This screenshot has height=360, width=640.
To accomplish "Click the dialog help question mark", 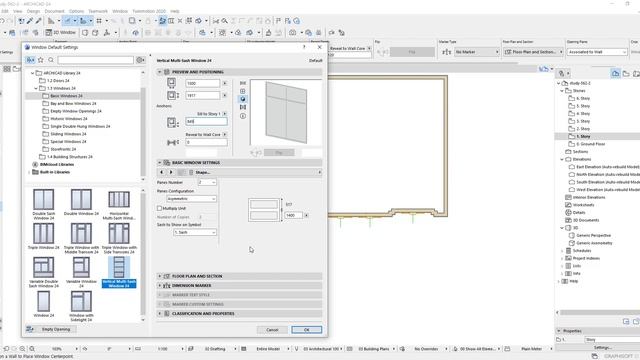I will 304,47.
